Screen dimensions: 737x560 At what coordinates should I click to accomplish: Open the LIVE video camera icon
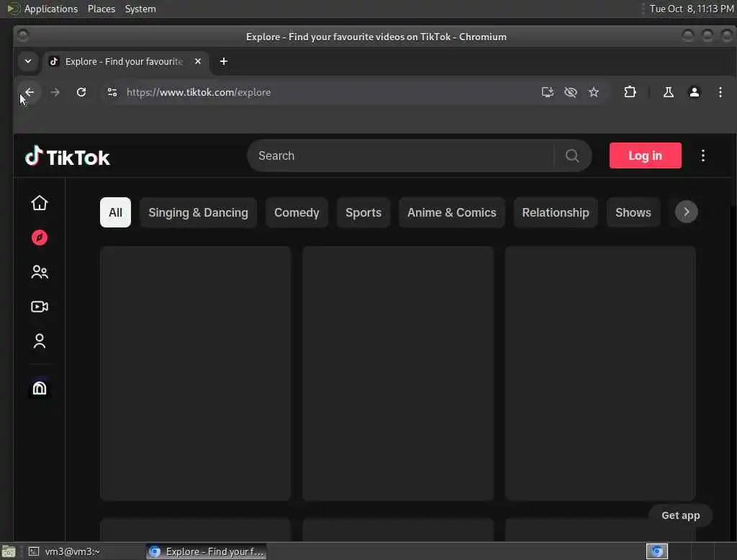pos(40,307)
